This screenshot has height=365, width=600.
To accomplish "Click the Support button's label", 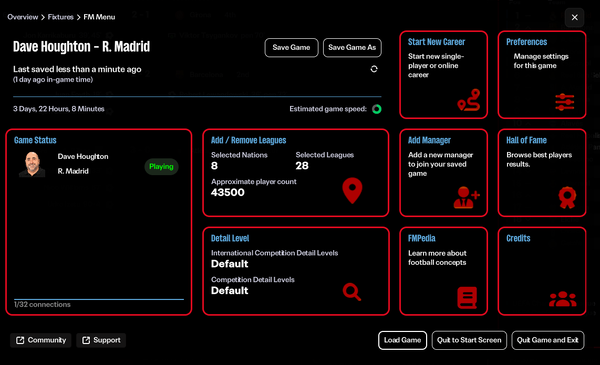I will coord(107,340).
